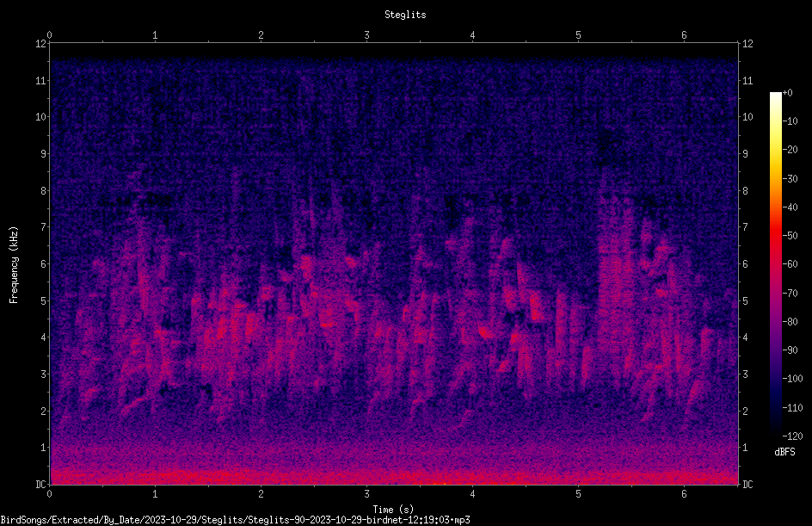The width and height of the screenshot is (812, 526).
Task: Click the 12 kHz label on left axis
Action: tap(41, 44)
